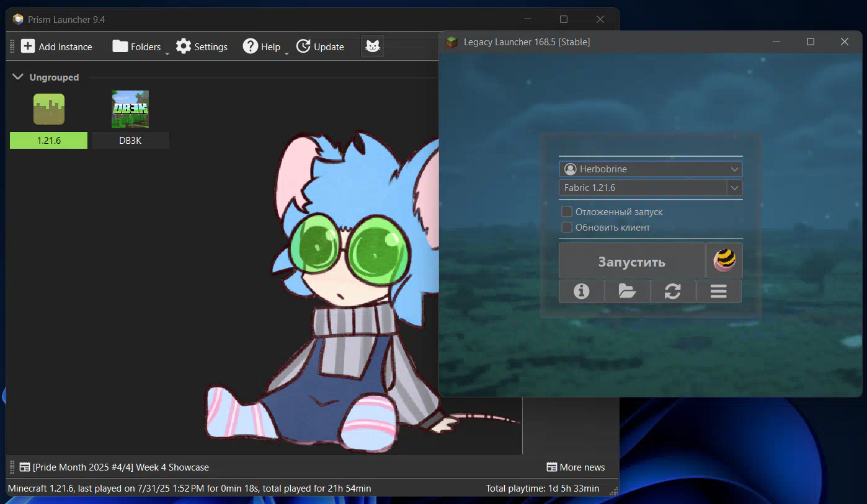This screenshot has height=504, width=867.
Task: Click the bee icon button in Legacy Launcher
Action: 724,260
